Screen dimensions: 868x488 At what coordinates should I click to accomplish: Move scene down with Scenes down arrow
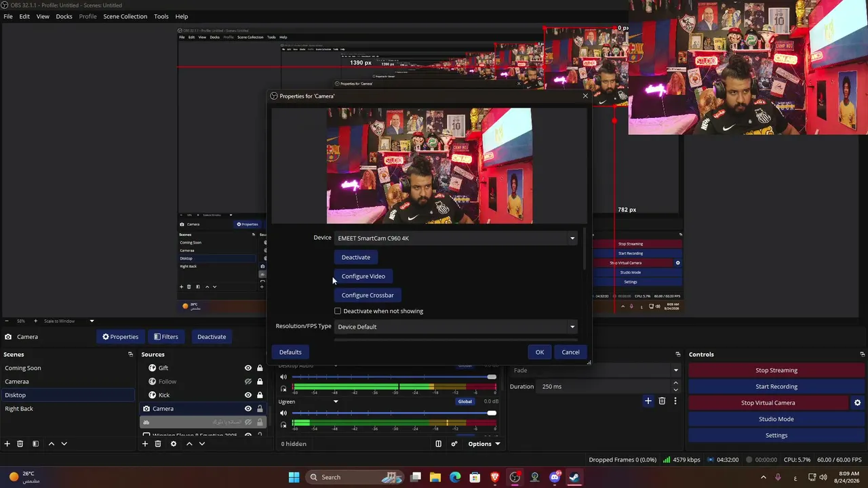[x=64, y=444]
